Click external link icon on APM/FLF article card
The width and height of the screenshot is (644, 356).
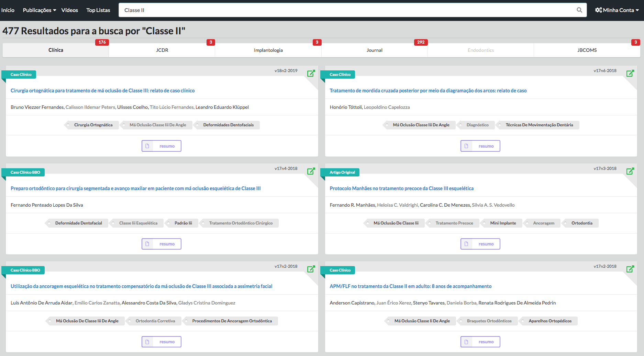[630, 269]
